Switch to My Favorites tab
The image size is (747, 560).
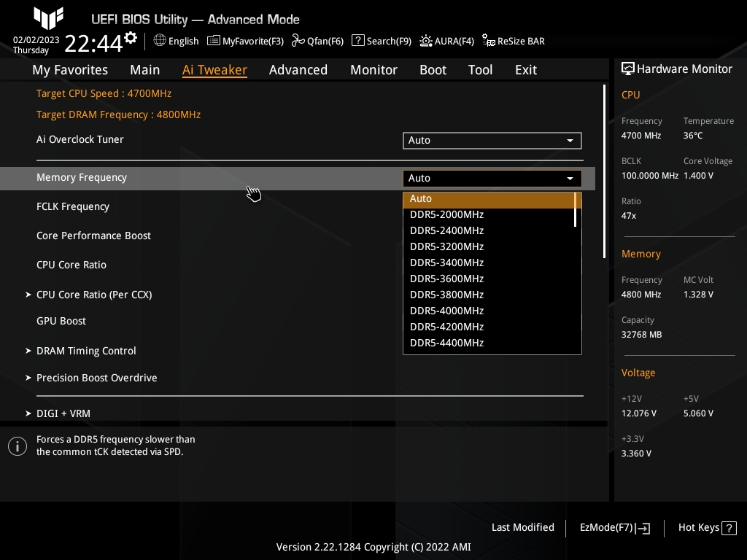(70, 70)
